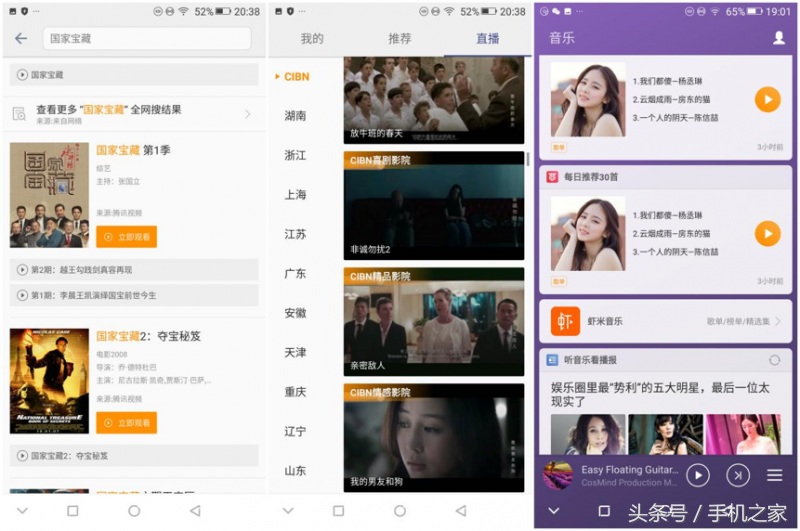Select the 山东 channel category

295,471
